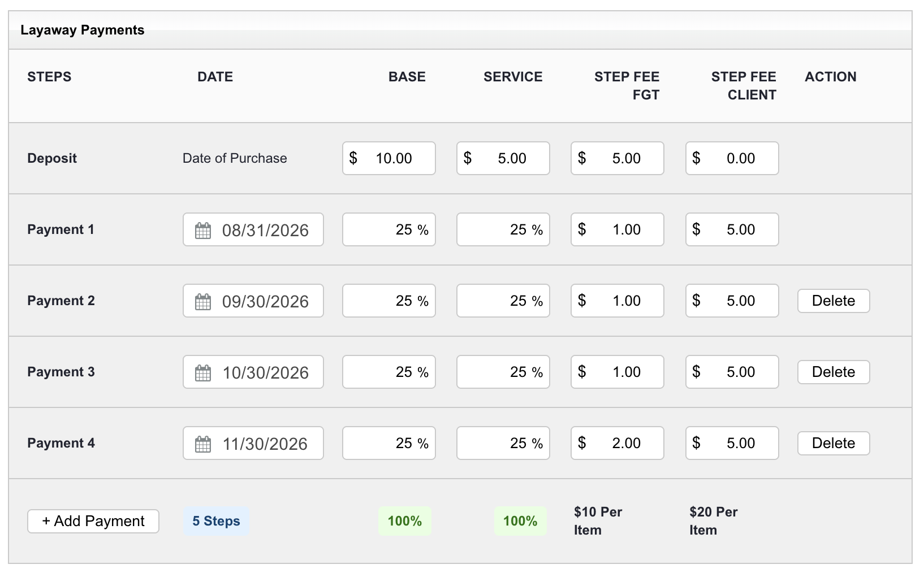Edit the Deposit step fee FGT field
Screen dimensions: 924x573
pos(618,158)
